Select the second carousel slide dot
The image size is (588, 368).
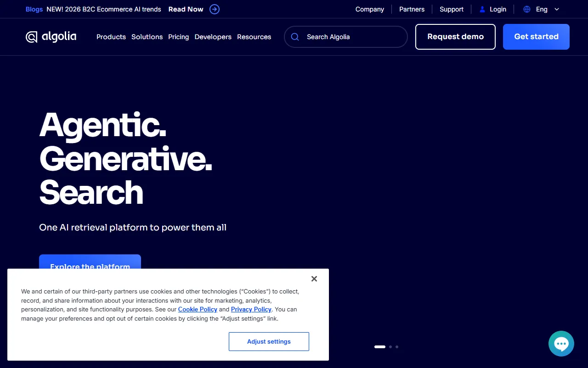pyautogui.click(x=390, y=347)
